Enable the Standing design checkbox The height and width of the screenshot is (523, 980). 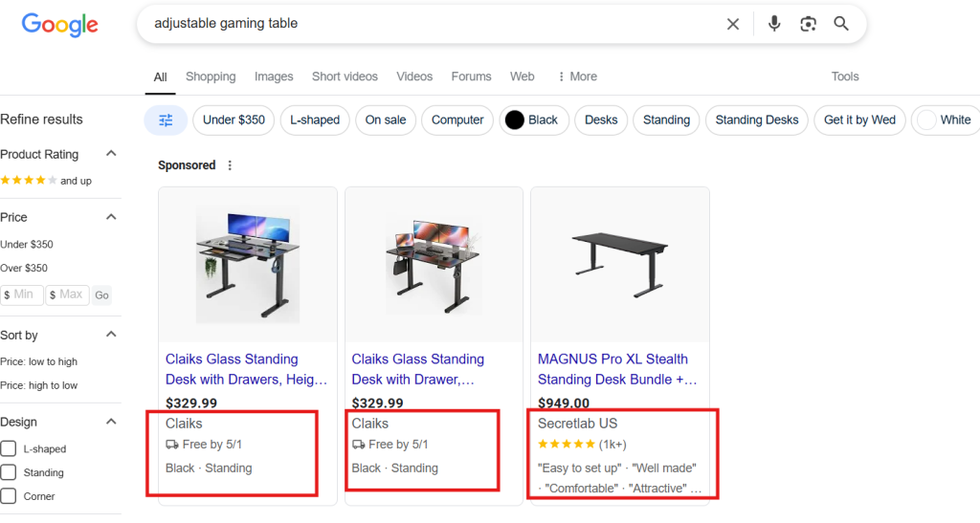(9, 472)
